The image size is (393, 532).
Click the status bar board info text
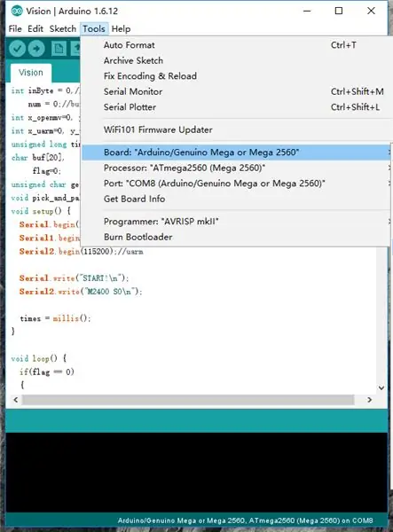pos(245,520)
